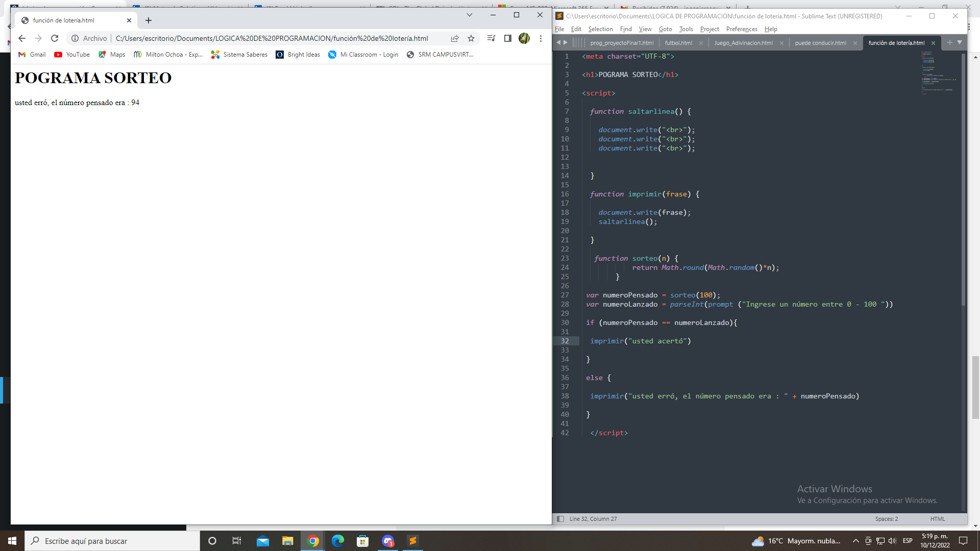Switch to prog_proyectoFinal1.html tab

click(x=621, y=43)
